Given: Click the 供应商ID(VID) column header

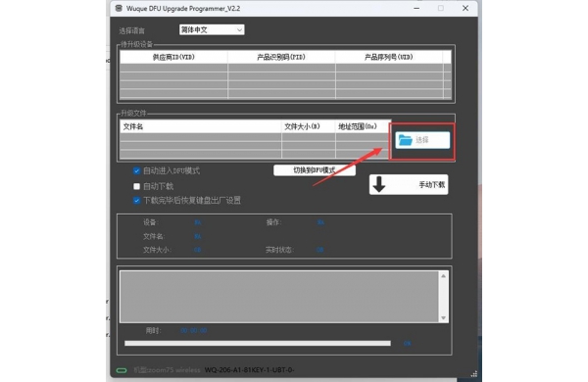Looking at the screenshot, I should (173, 57).
